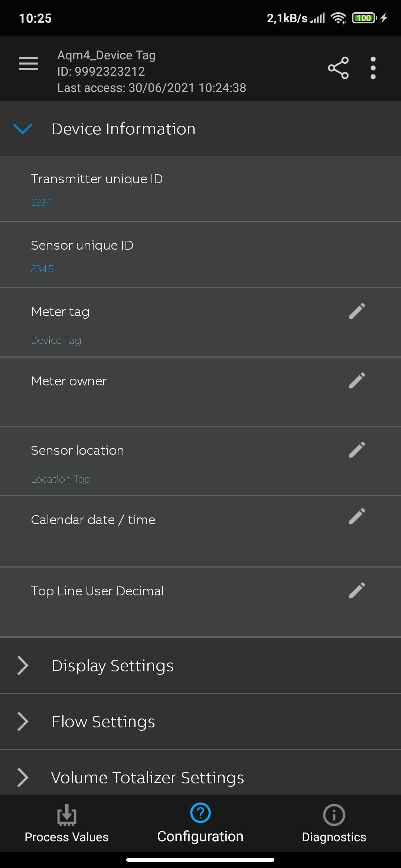Click the Meter owner pencil icon
This screenshot has height=868, width=401.
357,381
